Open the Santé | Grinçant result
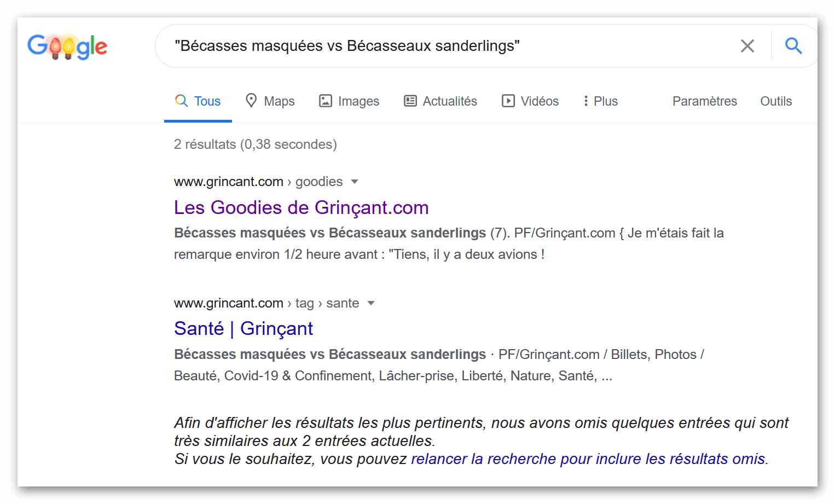The width and height of the screenshot is (835, 504). click(243, 328)
